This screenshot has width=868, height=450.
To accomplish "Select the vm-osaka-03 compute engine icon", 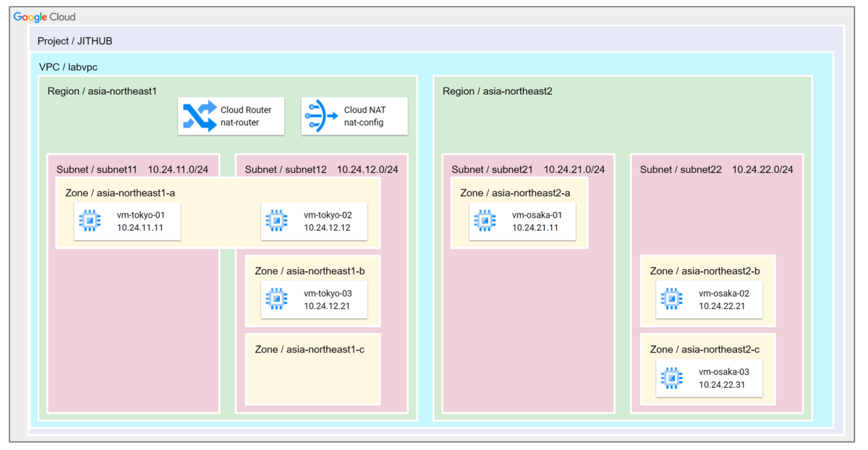I will pos(671,377).
